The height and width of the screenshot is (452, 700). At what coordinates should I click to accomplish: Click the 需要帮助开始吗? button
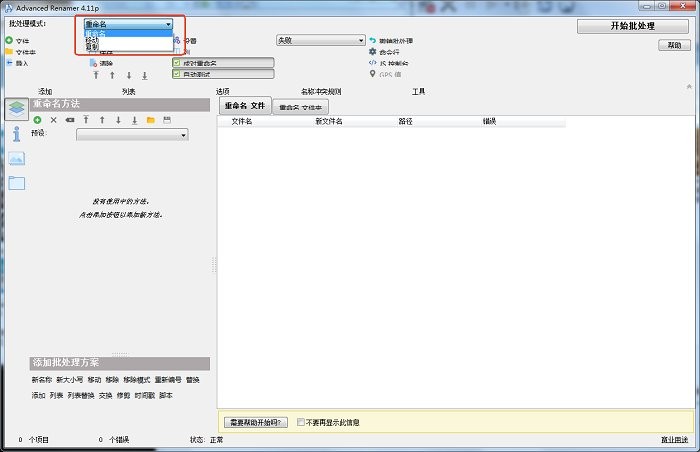[256, 422]
